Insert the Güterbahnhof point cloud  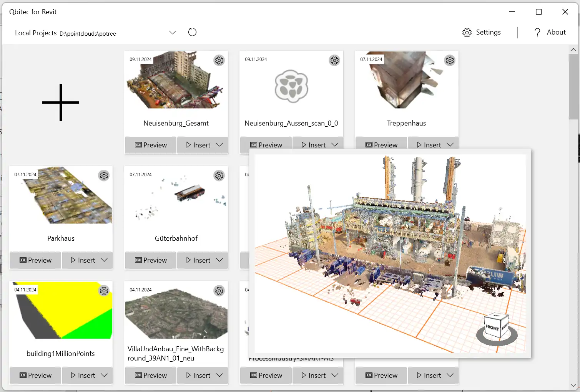click(x=198, y=260)
